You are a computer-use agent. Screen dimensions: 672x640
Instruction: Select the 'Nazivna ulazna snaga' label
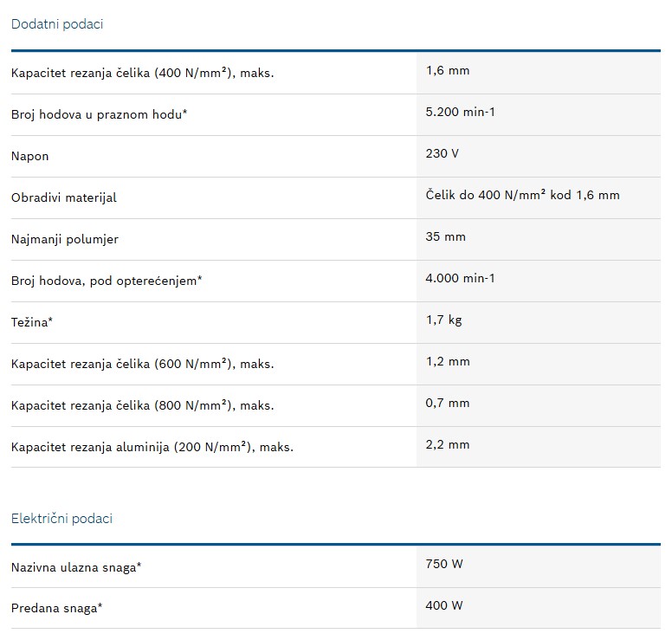point(76,567)
